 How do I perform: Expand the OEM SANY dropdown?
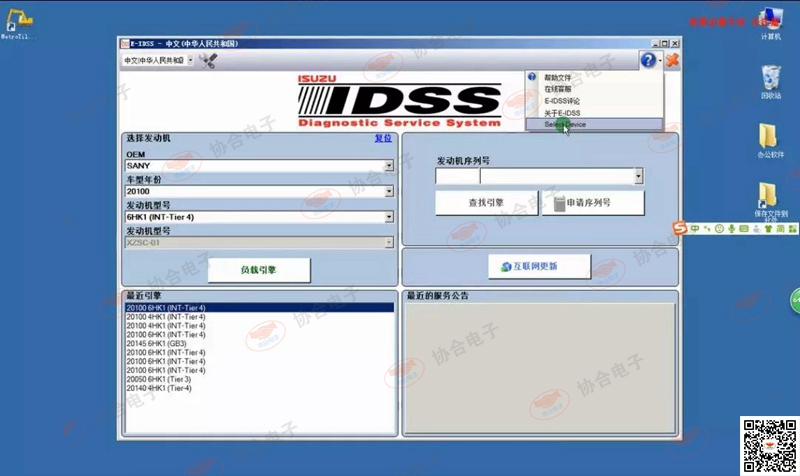389,165
